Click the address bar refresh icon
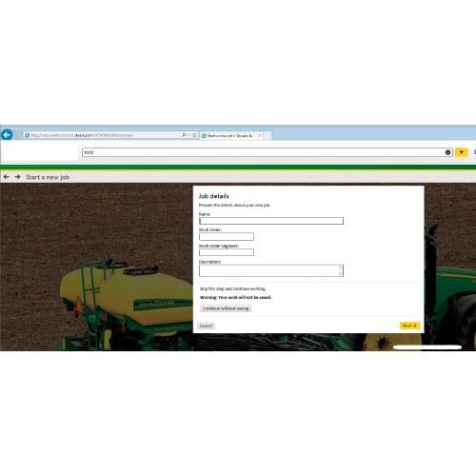The width and height of the screenshot is (476, 476). tap(194, 135)
